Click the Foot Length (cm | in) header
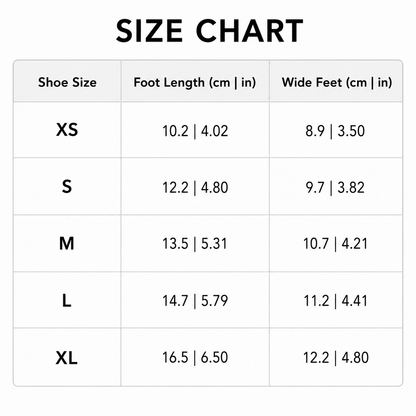The width and height of the screenshot is (416, 416). pyautogui.click(x=195, y=83)
